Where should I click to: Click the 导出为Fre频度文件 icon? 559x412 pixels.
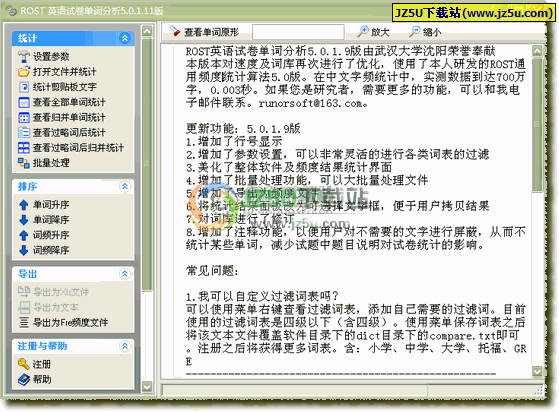coord(24,323)
